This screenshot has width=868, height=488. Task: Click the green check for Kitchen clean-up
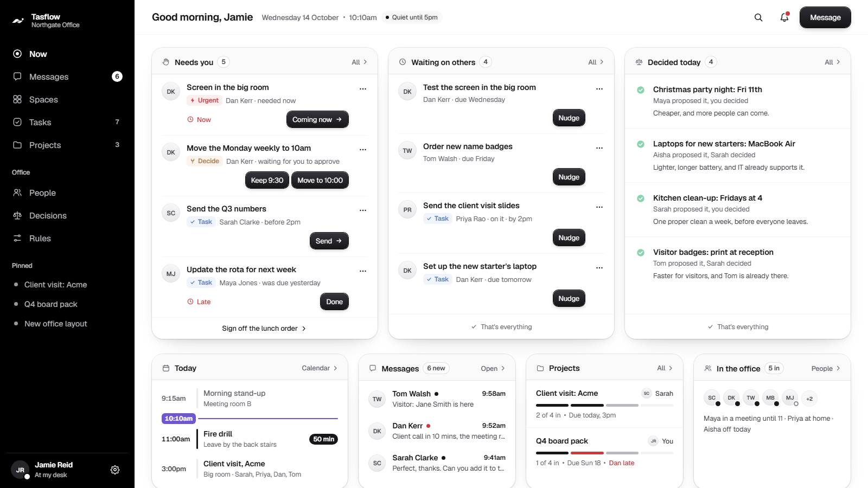click(641, 198)
